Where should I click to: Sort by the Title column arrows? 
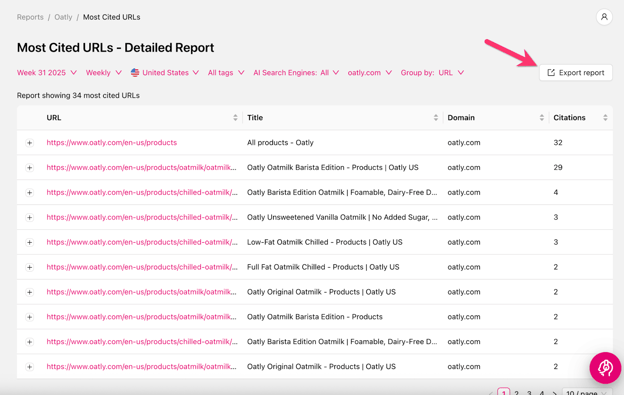point(436,118)
